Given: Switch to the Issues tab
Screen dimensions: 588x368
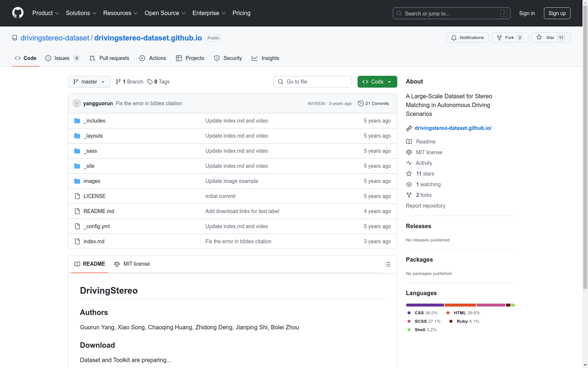Looking at the screenshot, I should pos(62,58).
